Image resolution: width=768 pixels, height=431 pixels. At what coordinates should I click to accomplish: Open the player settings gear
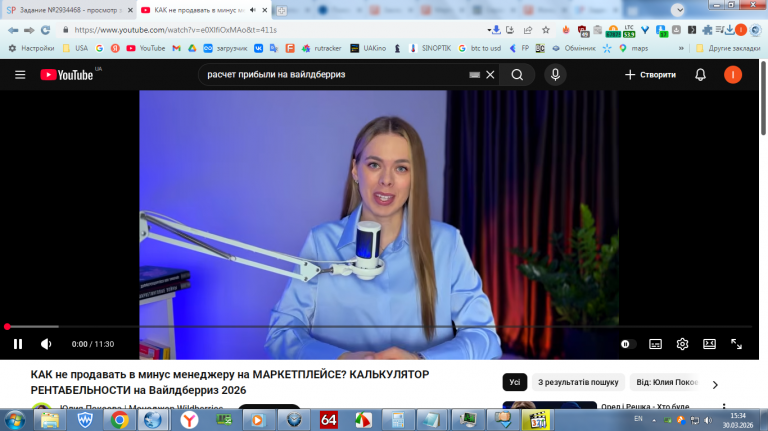click(x=682, y=344)
